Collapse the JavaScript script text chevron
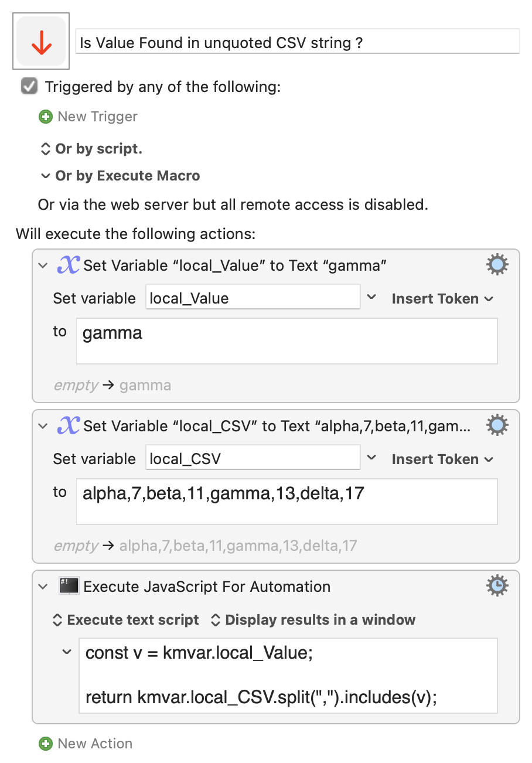Image resolution: width=532 pixels, height=763 pixels. click(x=67, y=652)
